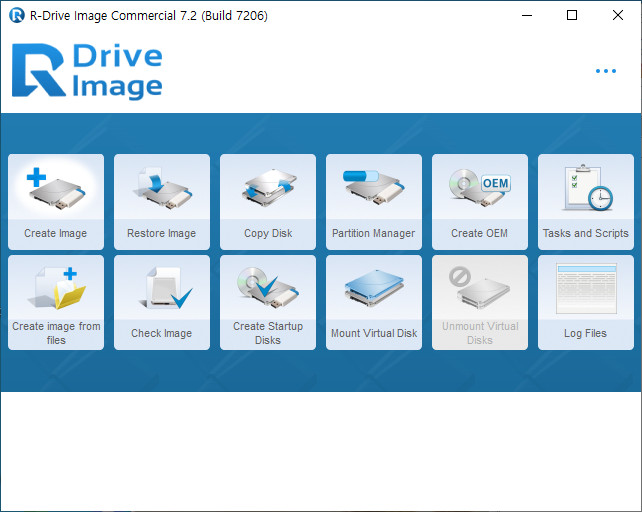View the Log Files

pyautogui.click(x=586, y=302)
